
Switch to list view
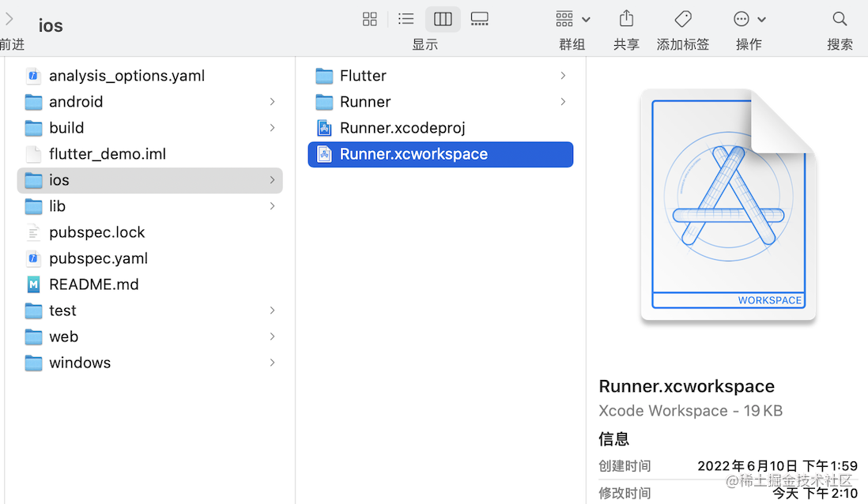pyautogui.click(x=406, y=19)
